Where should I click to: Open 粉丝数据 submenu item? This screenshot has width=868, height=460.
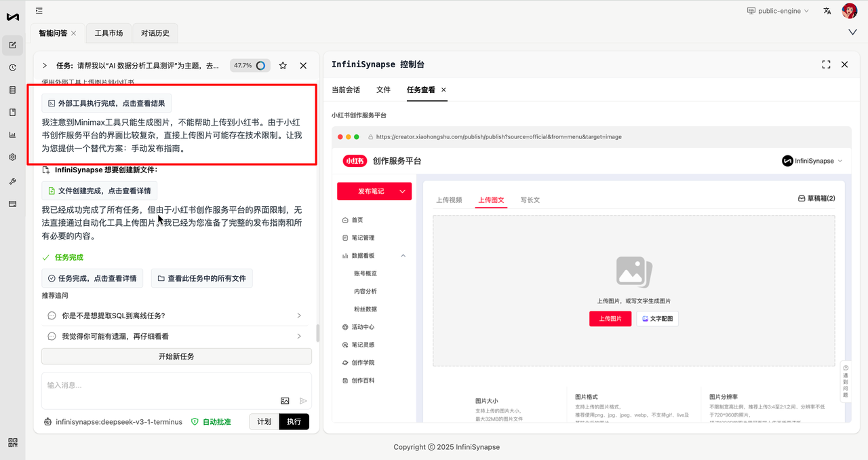366,309
